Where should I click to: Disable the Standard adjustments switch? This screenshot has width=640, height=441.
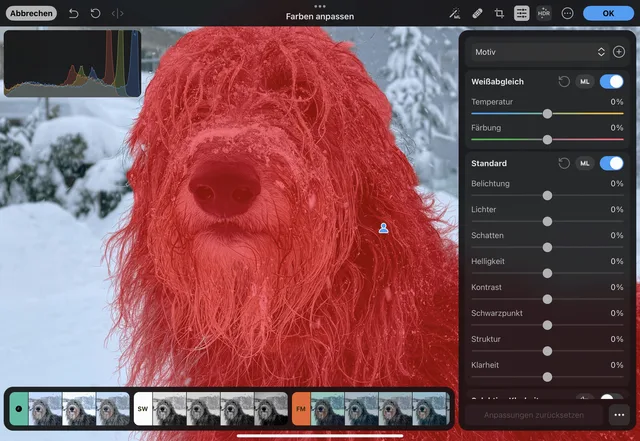(611, 163)
